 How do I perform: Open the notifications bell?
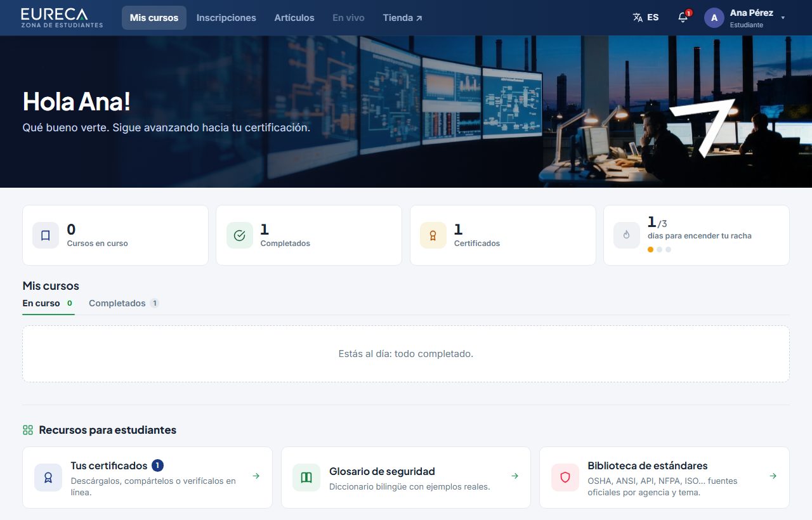click(x=683, y=18)
